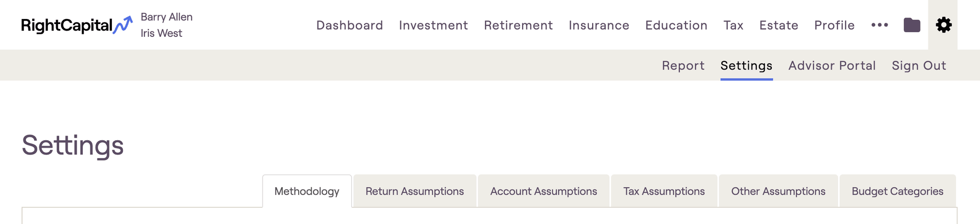
Task: Open the three-dot more menu
Action: point(879,25)
